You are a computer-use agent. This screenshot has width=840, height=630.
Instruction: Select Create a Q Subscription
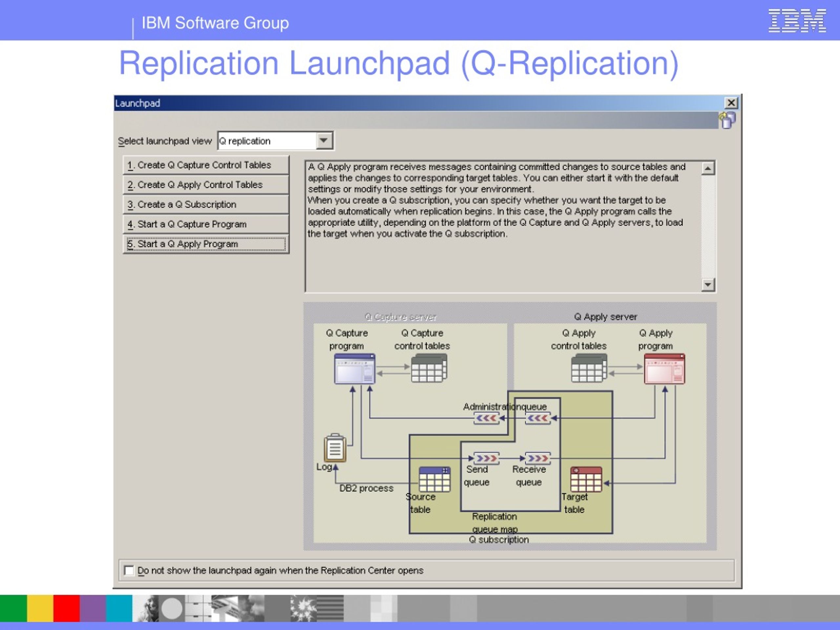(x=205, y=204)
